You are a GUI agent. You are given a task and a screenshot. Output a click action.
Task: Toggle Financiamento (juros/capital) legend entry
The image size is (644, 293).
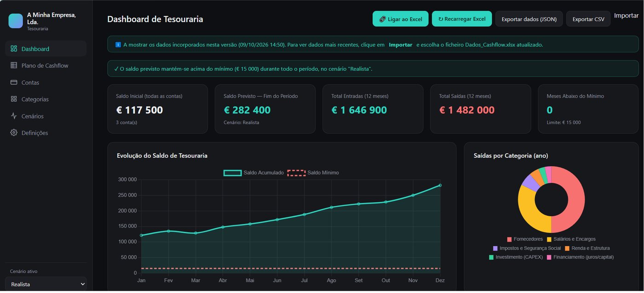580,257
